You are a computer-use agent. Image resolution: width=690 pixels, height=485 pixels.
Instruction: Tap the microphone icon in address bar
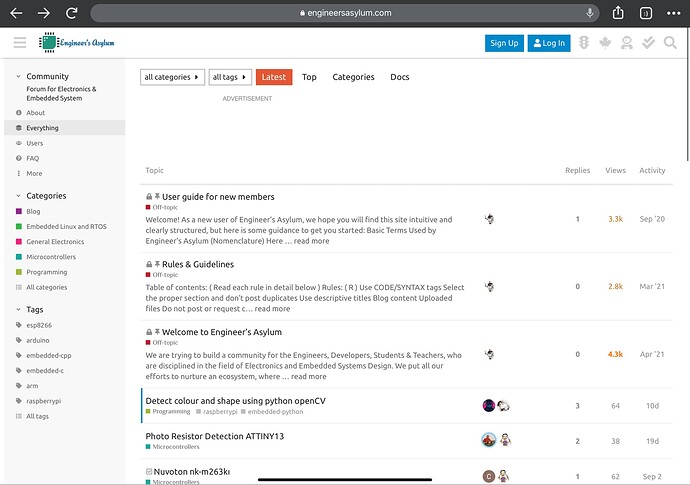coord(590,13)
